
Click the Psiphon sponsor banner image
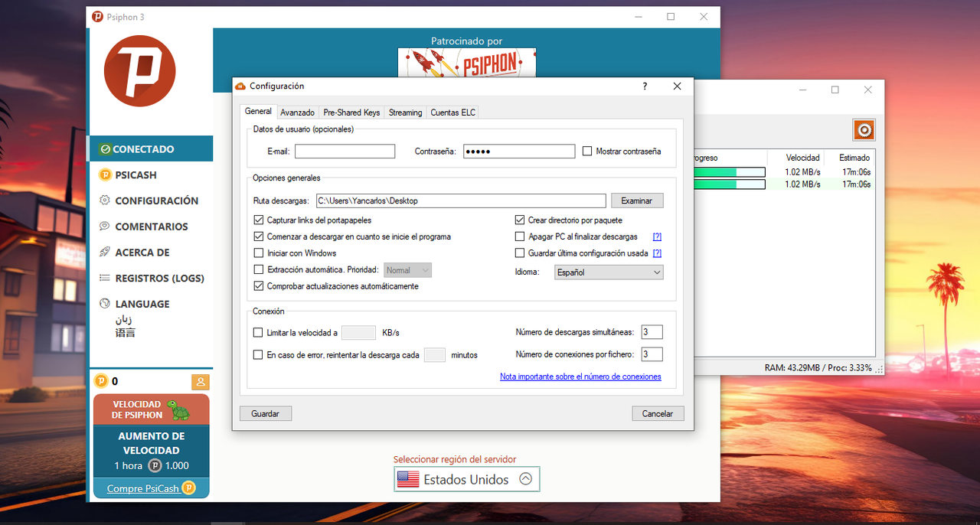coord(467,63)
